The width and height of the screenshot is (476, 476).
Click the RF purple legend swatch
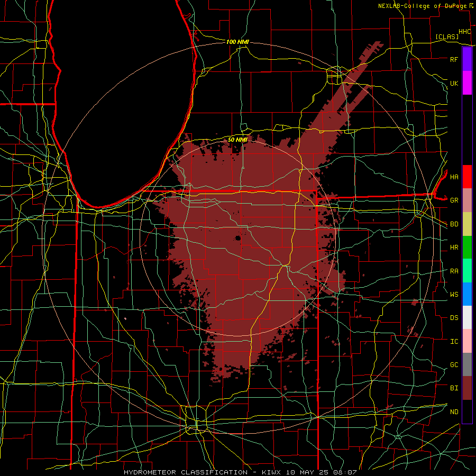(x=467, y=59)
